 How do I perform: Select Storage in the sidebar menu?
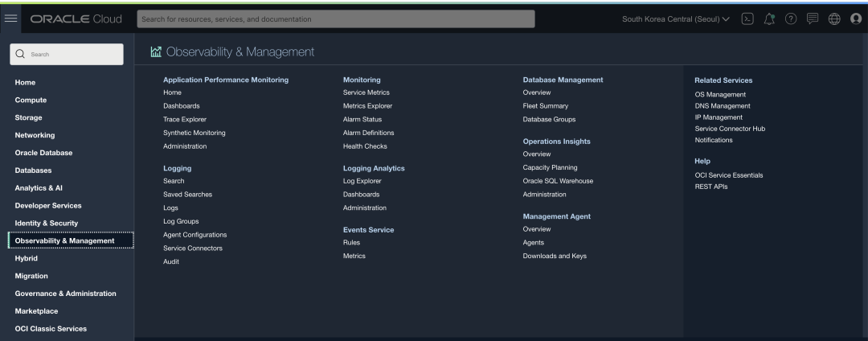[x=28, y=118]
